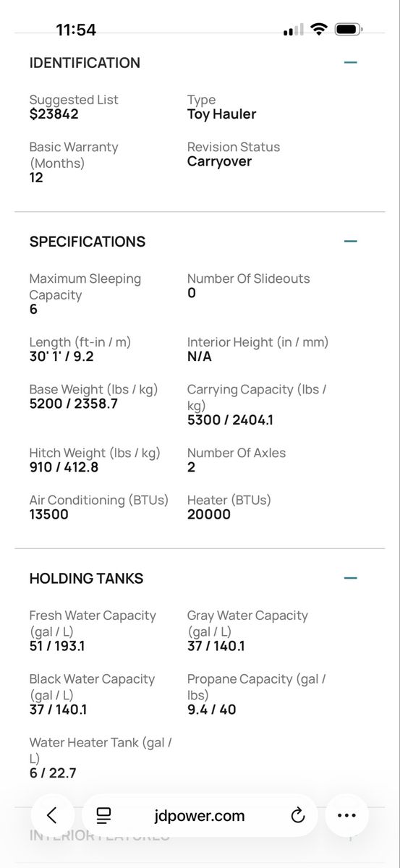Screen dimensions: 400x868
Task: Collapse the Holding Tanks section
Action: (351, 578)
